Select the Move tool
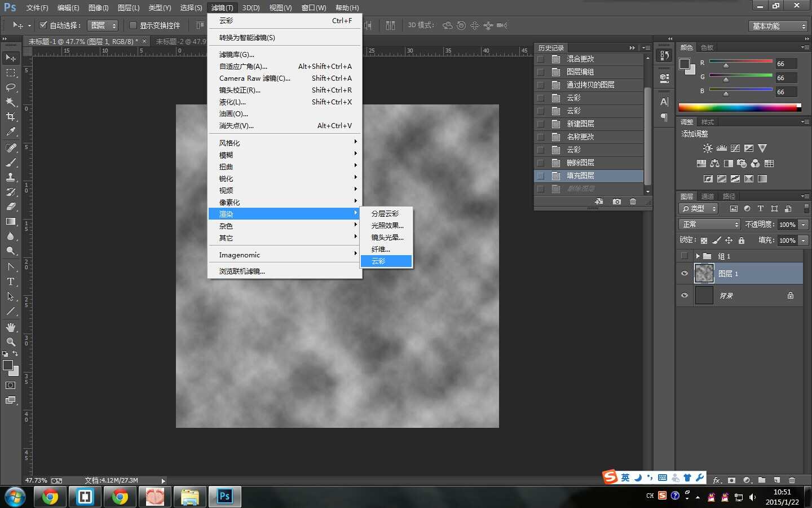This screenshot has width=812, height=508. click(11, 58)
